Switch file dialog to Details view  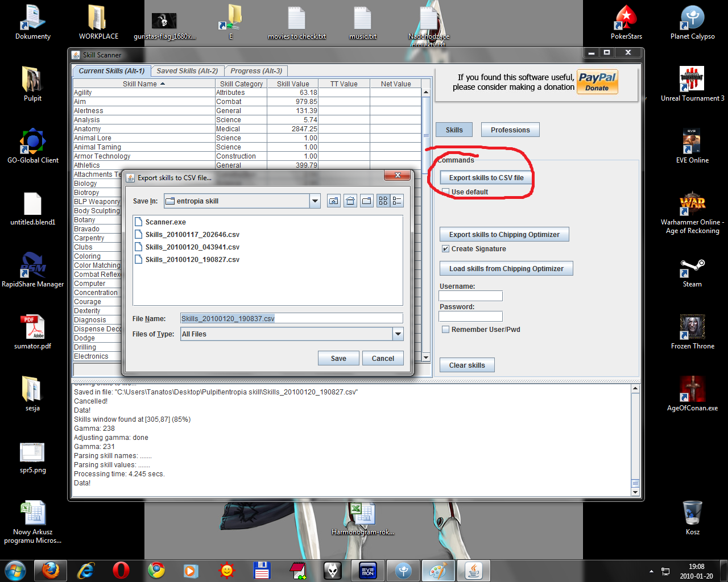397,201
